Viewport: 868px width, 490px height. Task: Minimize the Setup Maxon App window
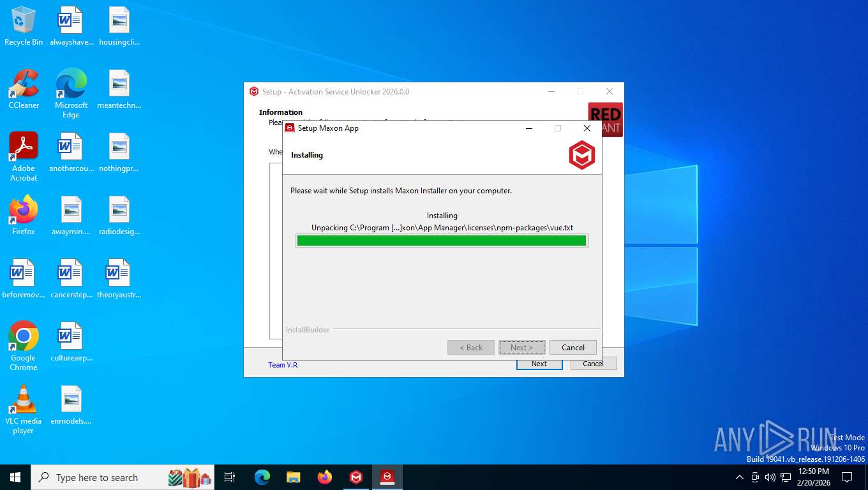pos(528,128)
